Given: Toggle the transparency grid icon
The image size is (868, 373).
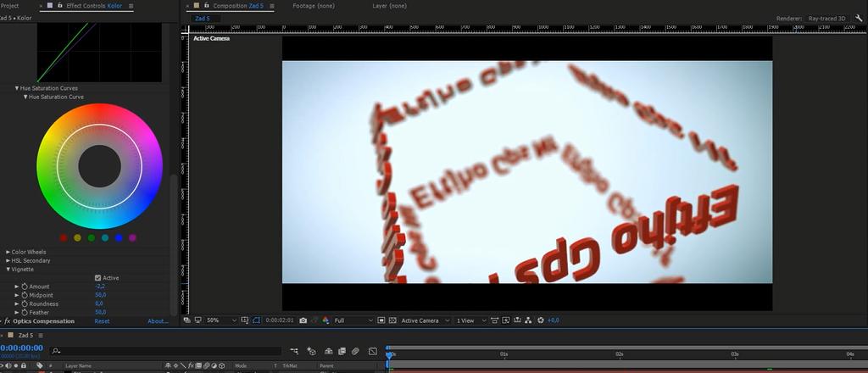Looking at the screenshot, I should tap(392, 320).
